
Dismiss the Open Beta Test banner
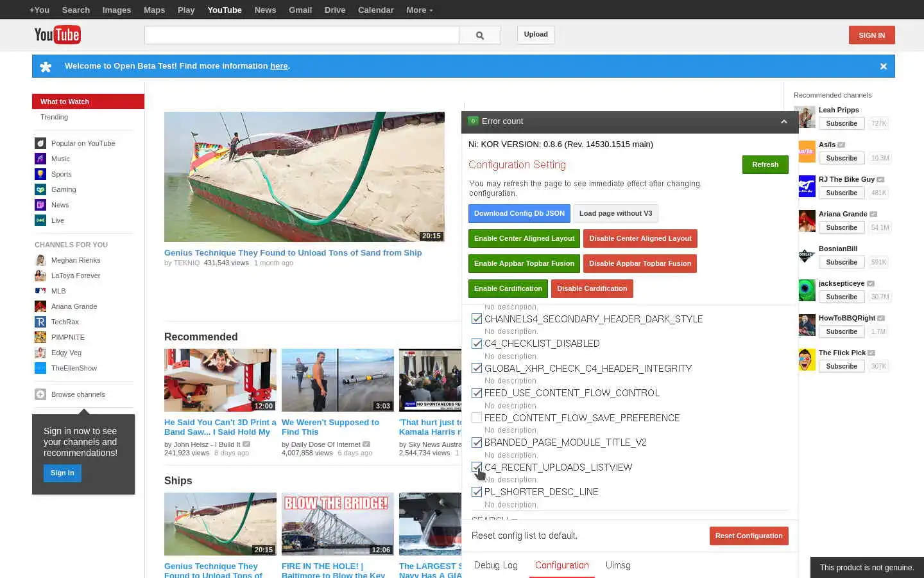point(883,66)
